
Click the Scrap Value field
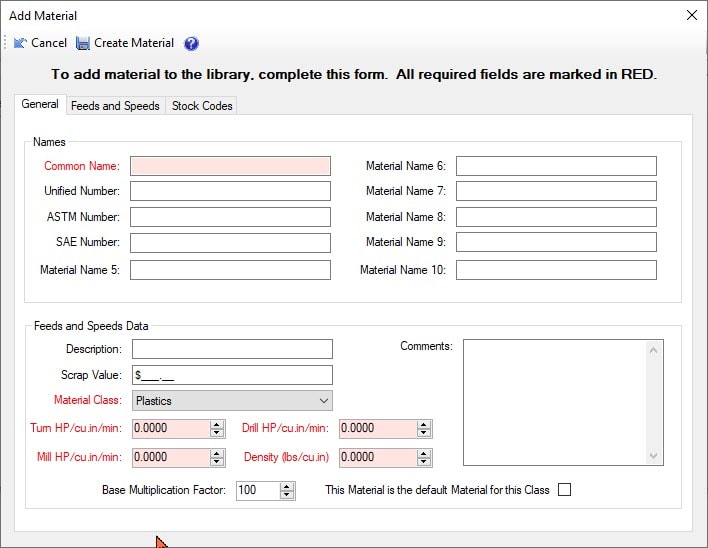232,375
